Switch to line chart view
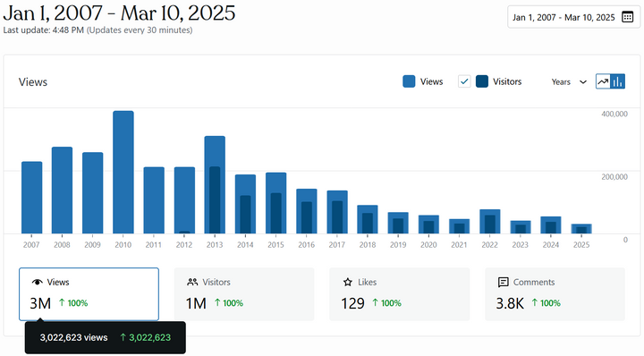Screen dimensions: 644x356 click(603, 81)
